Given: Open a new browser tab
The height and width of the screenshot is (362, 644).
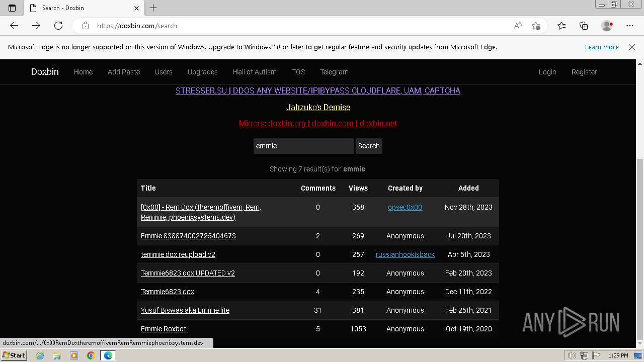Looking at the screenshot, I should coord(153,8).
